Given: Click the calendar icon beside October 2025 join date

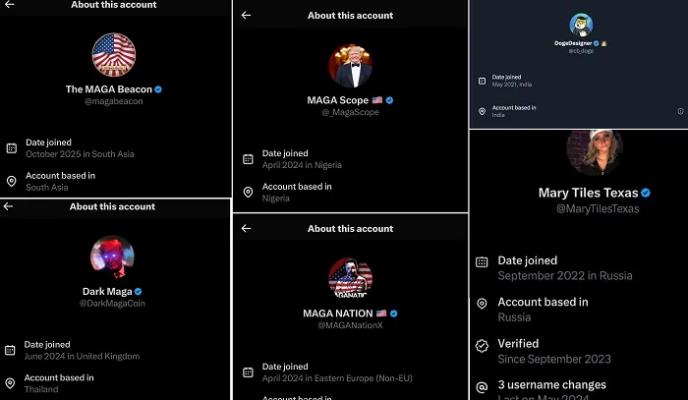Looking at the screenshot, I should tap(11, 148).
